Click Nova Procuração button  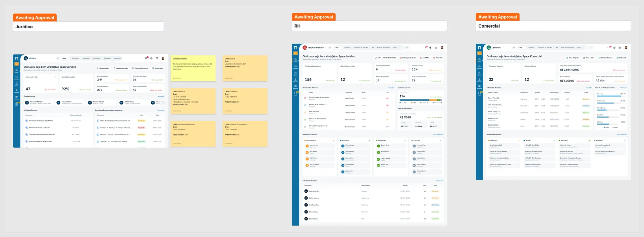pos(121,68)
